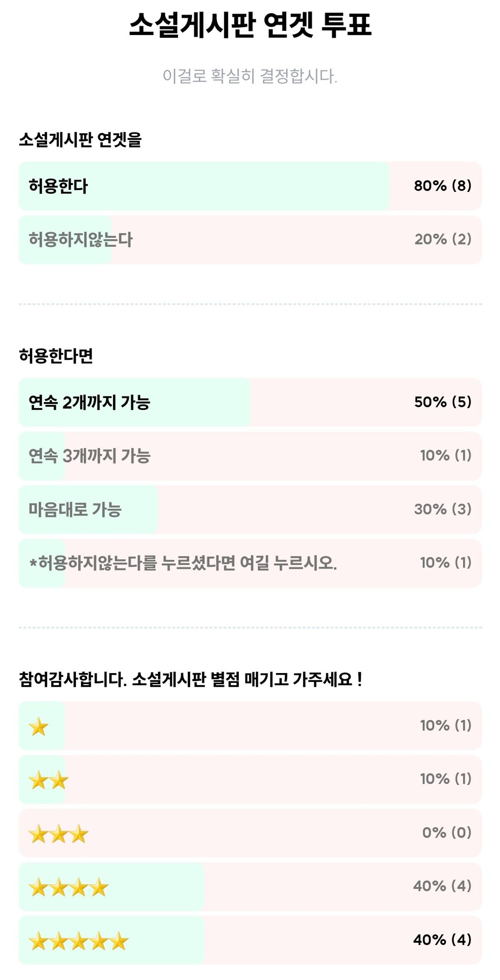Rate with the single star icon
The width and height of the screenshot is (500, 980).
pos(39,726)
